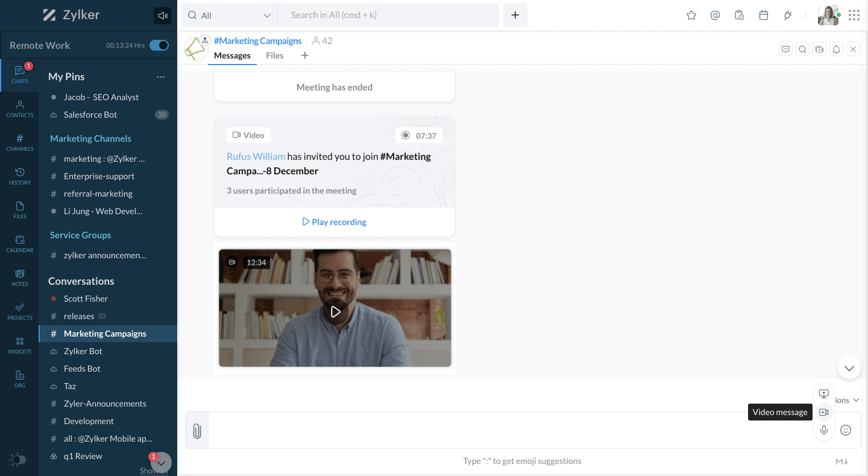Switch to the Files tab
Viewport: 868px width, 476px height.
click(x=274, y=55)
